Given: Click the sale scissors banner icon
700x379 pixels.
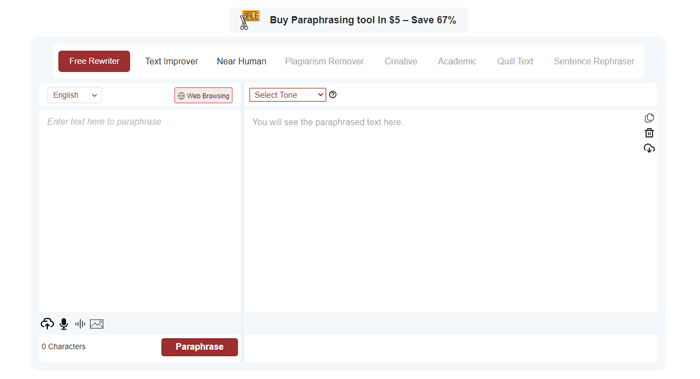Looking at the screenshot, I should 250,20.
